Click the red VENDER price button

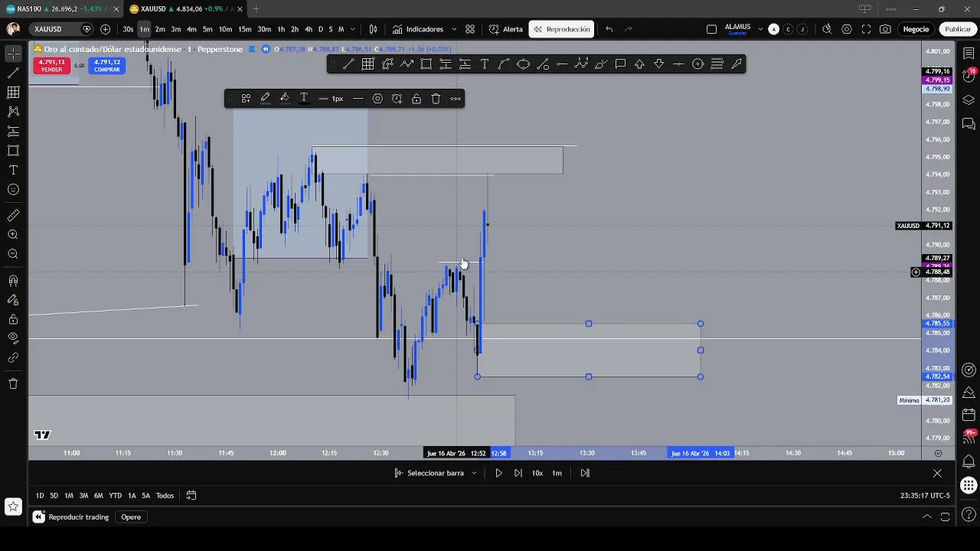pos(51,66)
